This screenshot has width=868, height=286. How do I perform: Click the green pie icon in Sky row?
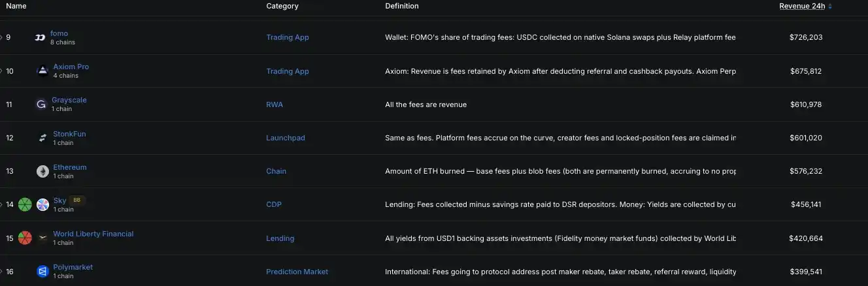point(25,204)
